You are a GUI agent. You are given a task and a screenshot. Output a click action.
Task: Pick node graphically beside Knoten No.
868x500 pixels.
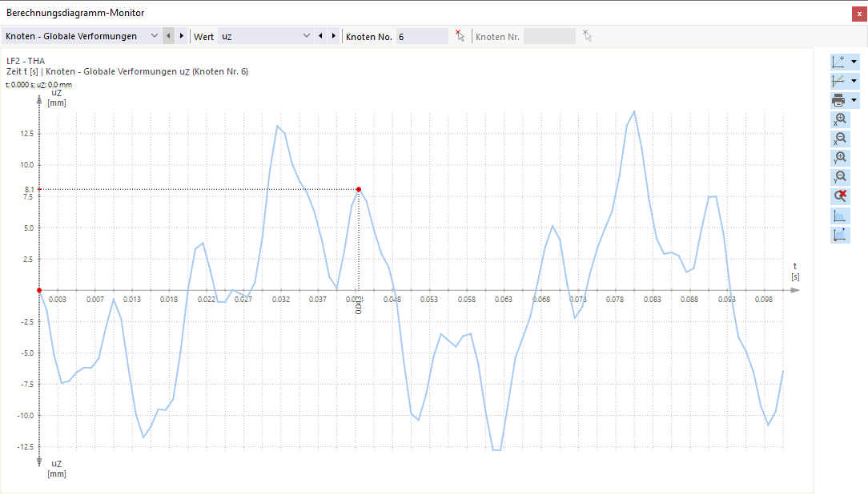tap(460, 36)
